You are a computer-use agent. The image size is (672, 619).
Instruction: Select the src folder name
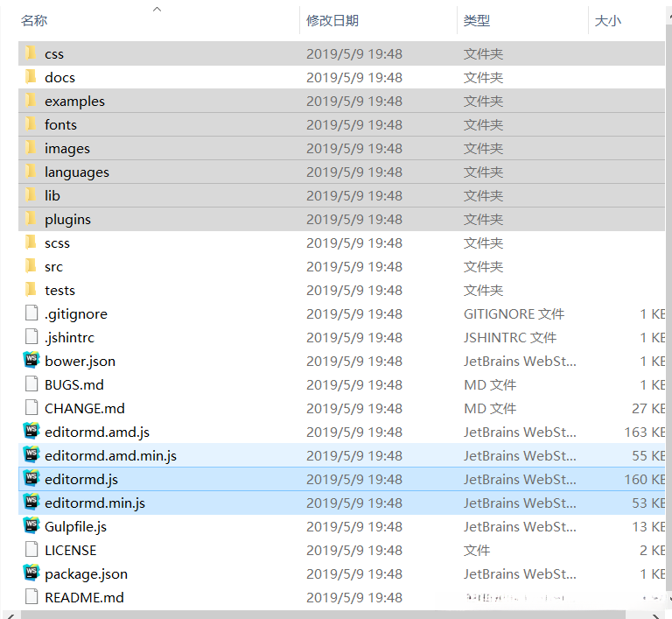[x=53, y=267]
